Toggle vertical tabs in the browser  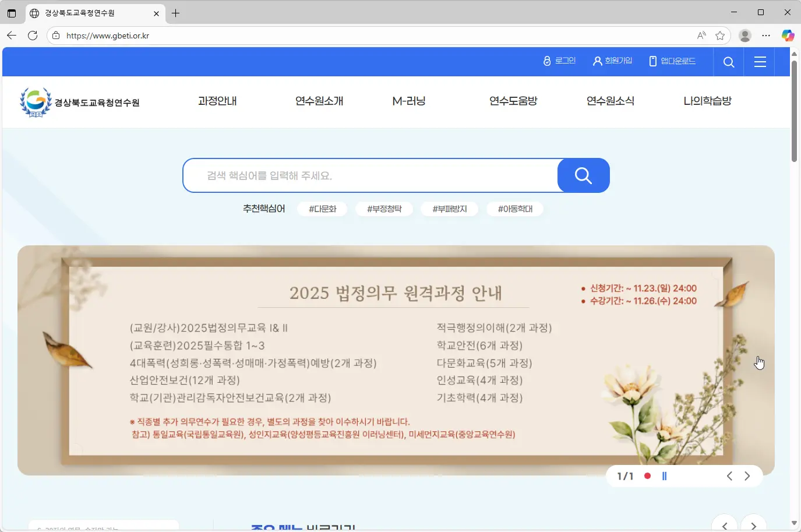[x=12, y=12]
